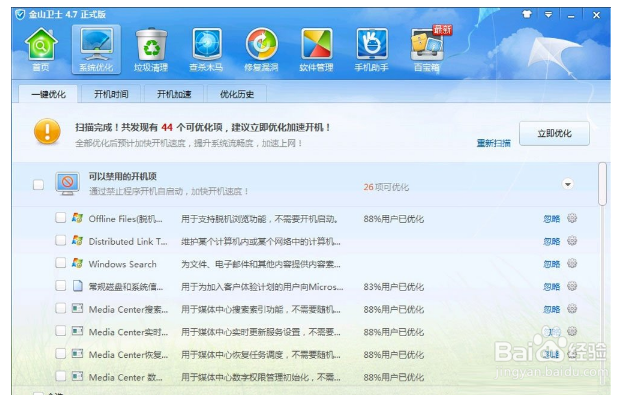Screen dimensions: 644x395
Task: Click the Media Center恢复... item name
Action: 128,354
